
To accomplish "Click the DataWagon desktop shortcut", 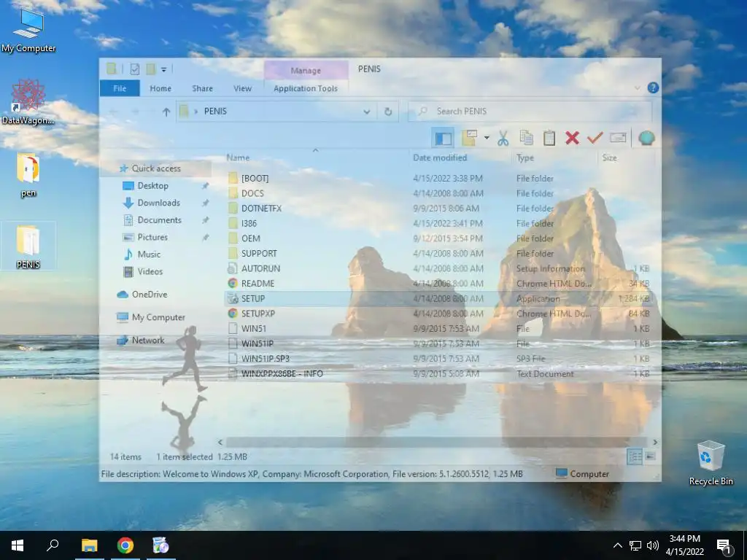I will click(x=28, y=101).
